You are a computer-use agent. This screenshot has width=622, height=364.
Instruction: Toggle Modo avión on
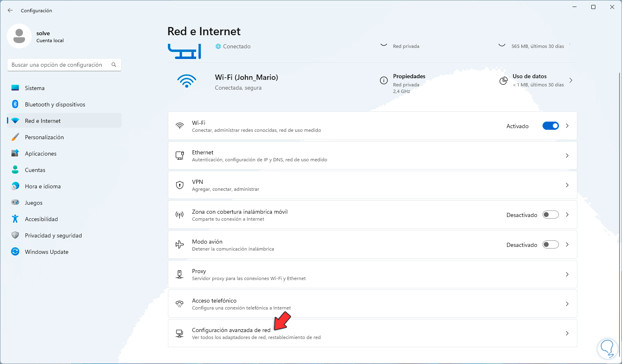coord(550,244)
